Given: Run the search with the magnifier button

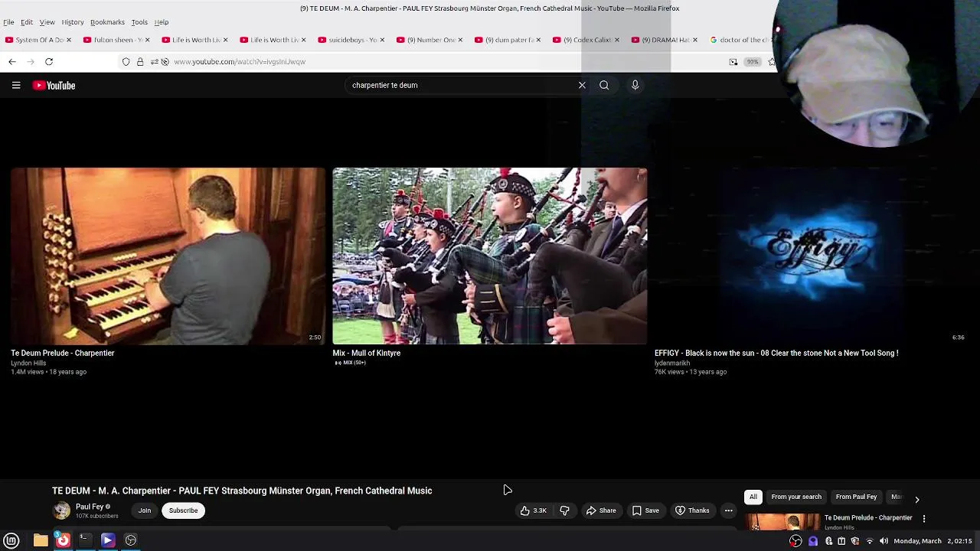Looking at the screenshot, I should pyautogui.click(x=604, y=85).
